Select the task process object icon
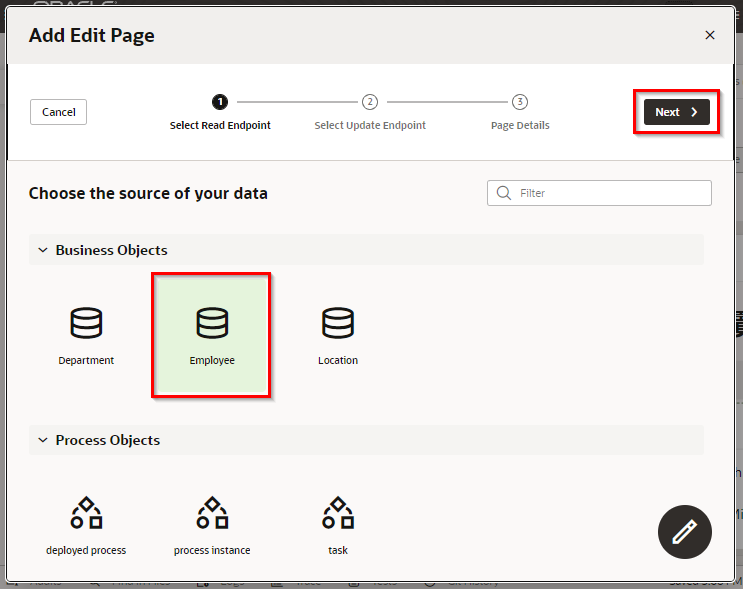 pyautogui.click(x=338, y=512)
